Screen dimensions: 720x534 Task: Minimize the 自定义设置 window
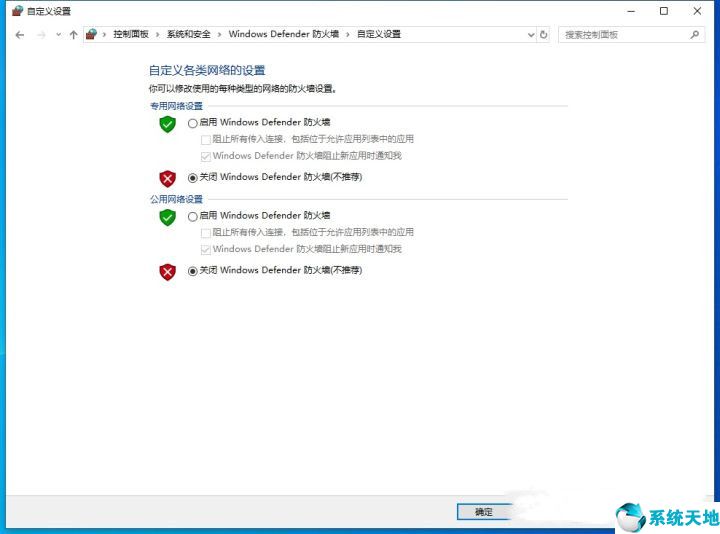pyautogui.click(x=631, y=11)
